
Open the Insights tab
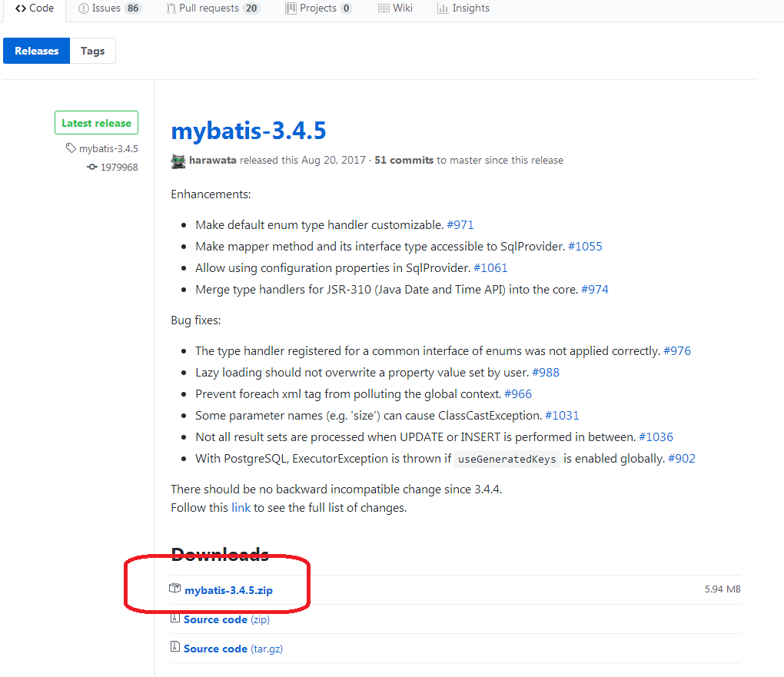coord(463,8)
